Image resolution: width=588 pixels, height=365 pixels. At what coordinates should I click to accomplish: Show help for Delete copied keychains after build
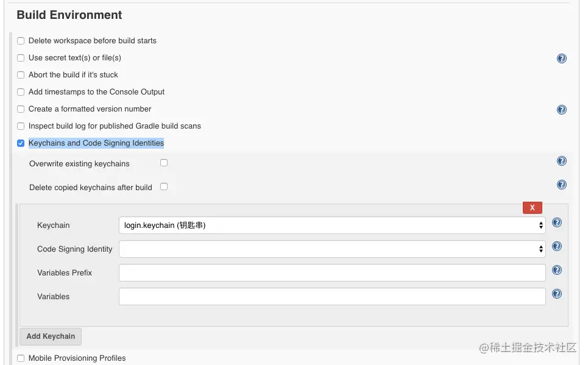click(x=562, y=185)
